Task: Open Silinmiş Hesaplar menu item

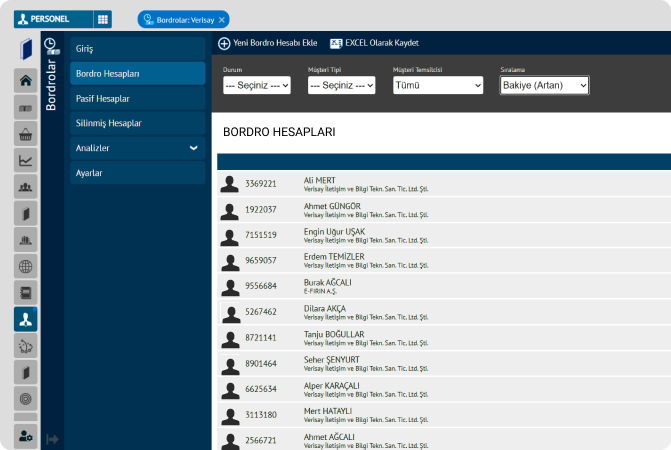Action: coord(109,123)
